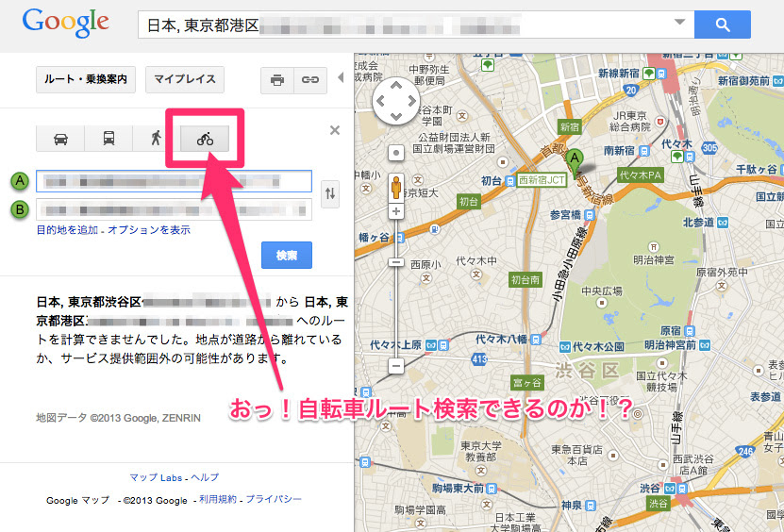Select car driving mode icon

[60, 139]
